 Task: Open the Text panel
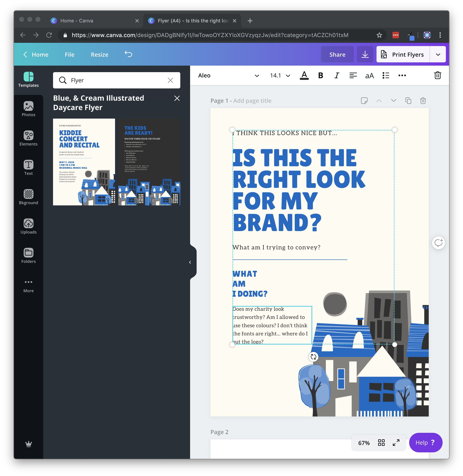click(x=28, y=168)
